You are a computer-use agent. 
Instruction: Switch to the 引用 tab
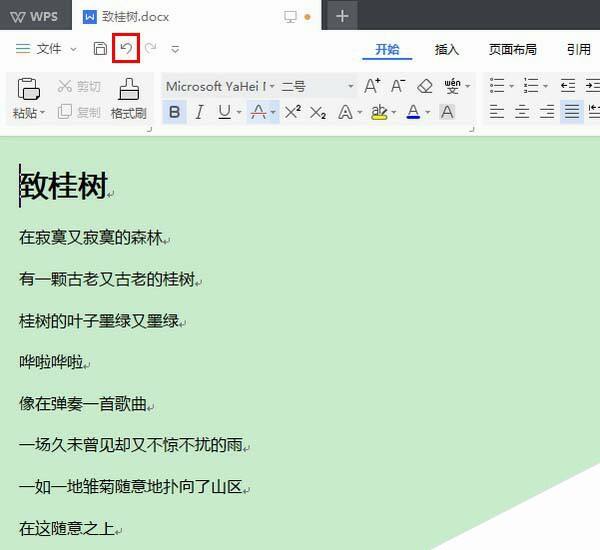point(579,49)
